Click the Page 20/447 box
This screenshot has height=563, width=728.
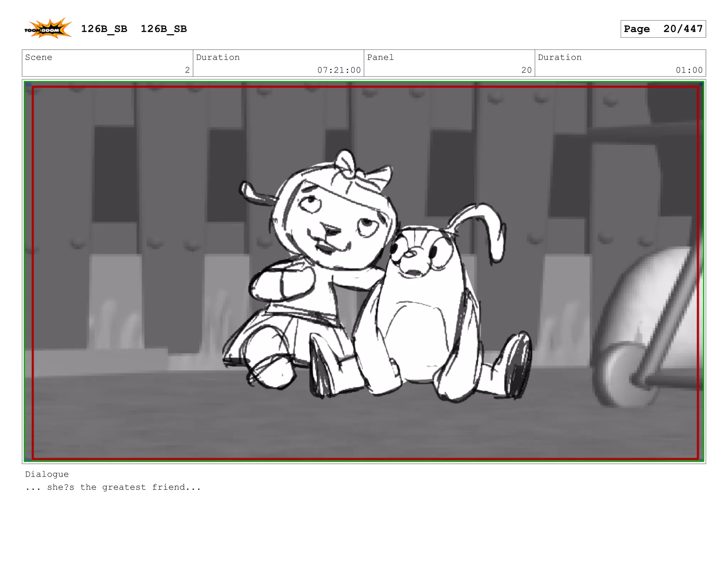(x=663, y=29)
